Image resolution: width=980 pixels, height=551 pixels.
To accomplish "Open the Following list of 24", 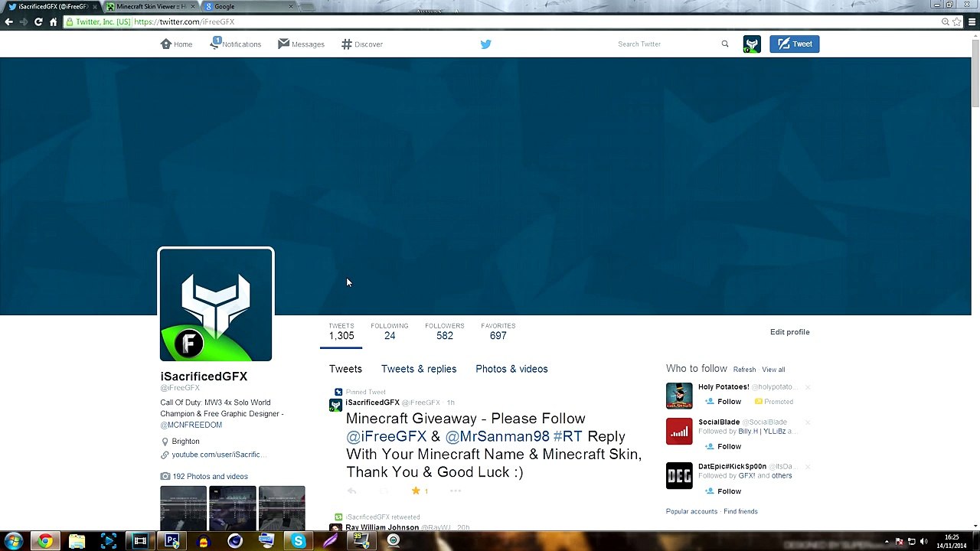I will 390,332.
